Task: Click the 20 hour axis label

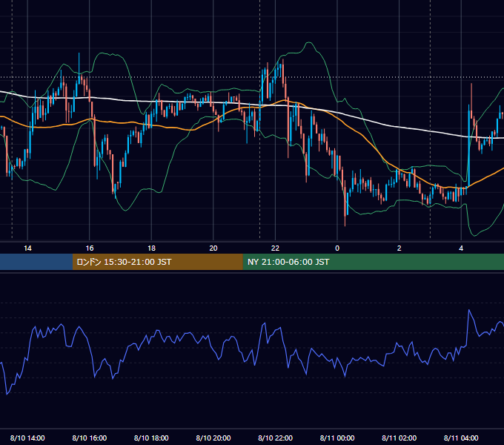Action: click(x=213, y=248)
